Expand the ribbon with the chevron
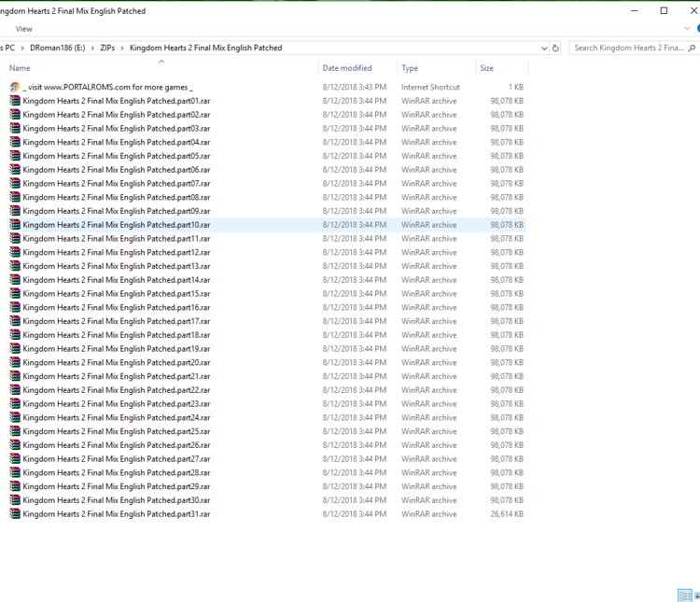Screen dimensions: 700x602 [x=687, y=29]
